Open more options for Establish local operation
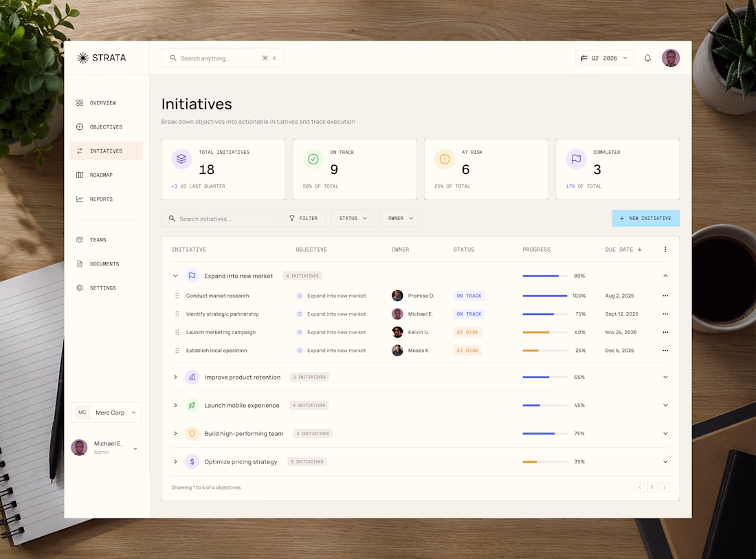 (665, 351)
